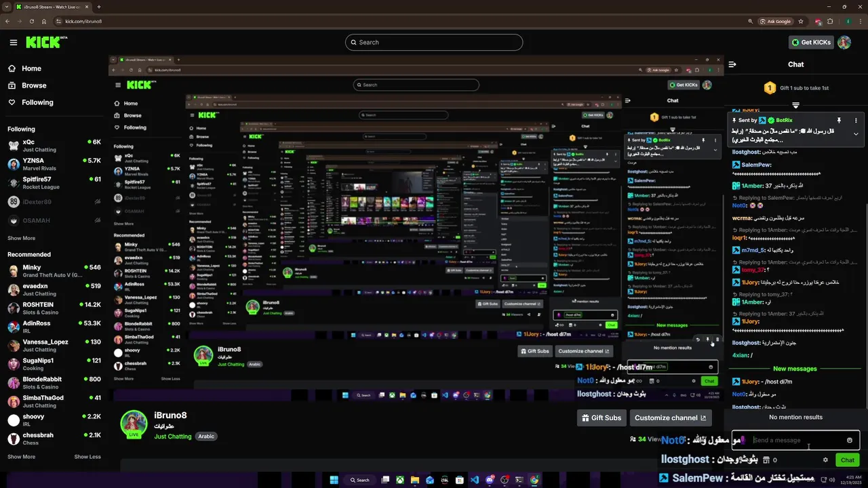Open evaedxn channel in Recommended list
Image resolution: width=868 pixels, height=488 pixels.
pyautogui.click(x=54, y=289)
